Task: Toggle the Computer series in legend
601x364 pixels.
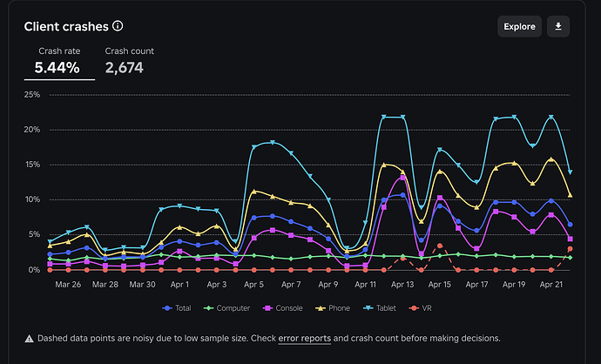Action: 226,308
